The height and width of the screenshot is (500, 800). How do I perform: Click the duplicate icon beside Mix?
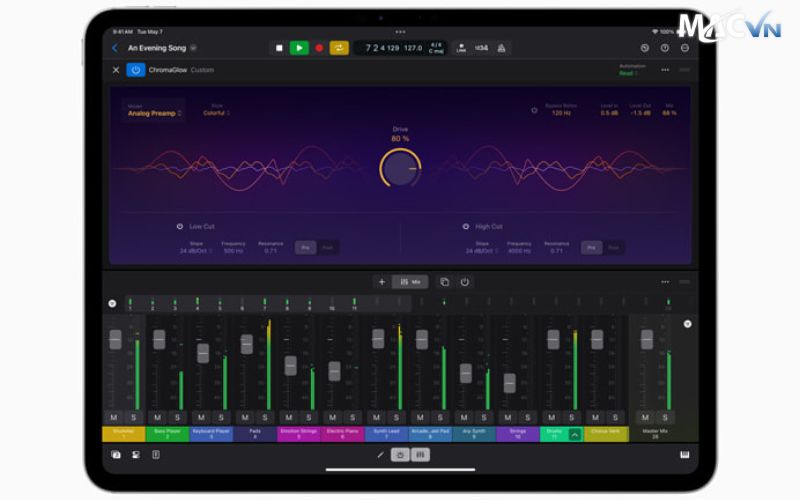(444, 282)
